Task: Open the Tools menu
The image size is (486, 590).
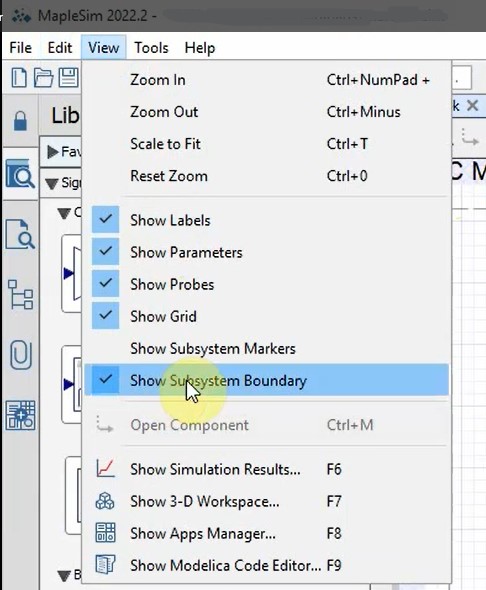Action: click(151, 48)
